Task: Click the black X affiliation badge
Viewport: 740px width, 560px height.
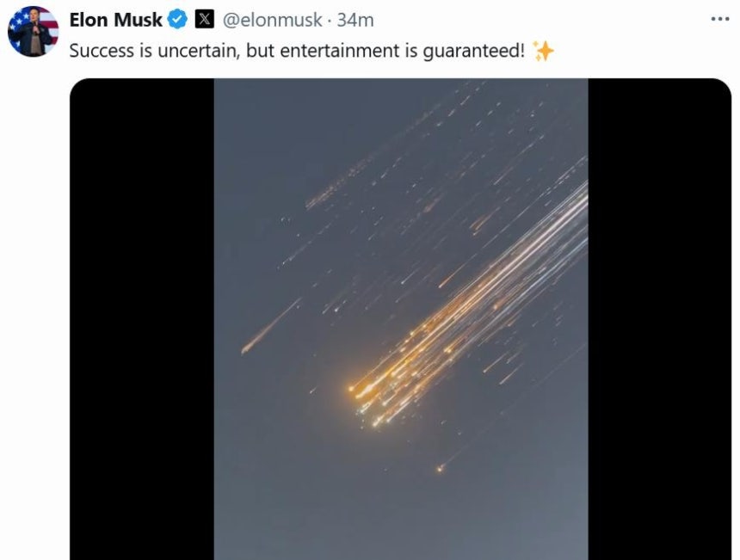Action: [x=204, y=19]
